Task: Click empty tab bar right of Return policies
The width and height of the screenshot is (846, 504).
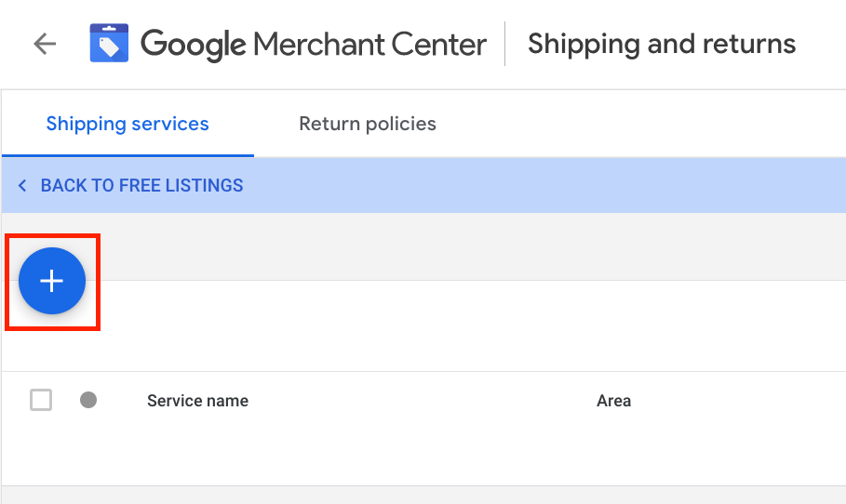Action: coord(651,124)
